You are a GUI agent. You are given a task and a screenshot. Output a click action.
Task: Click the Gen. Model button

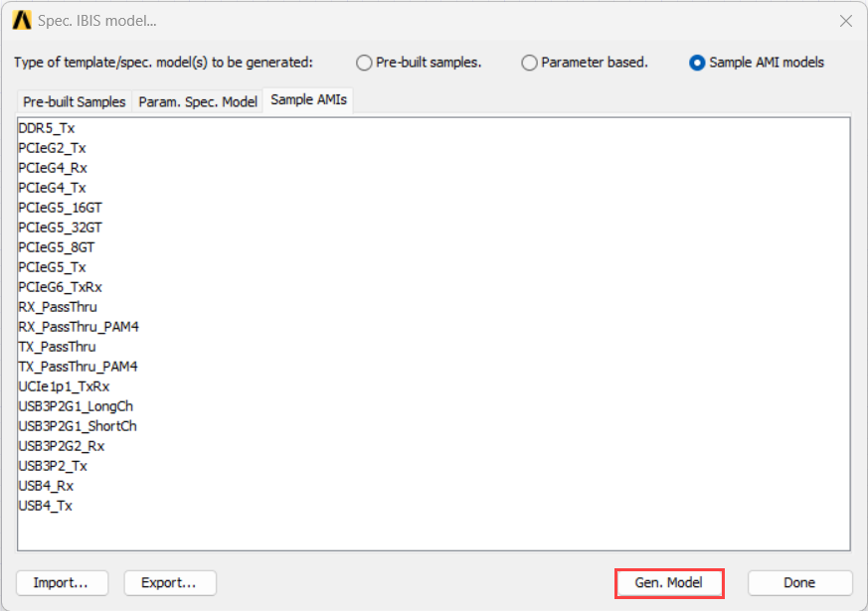[668, 582]
